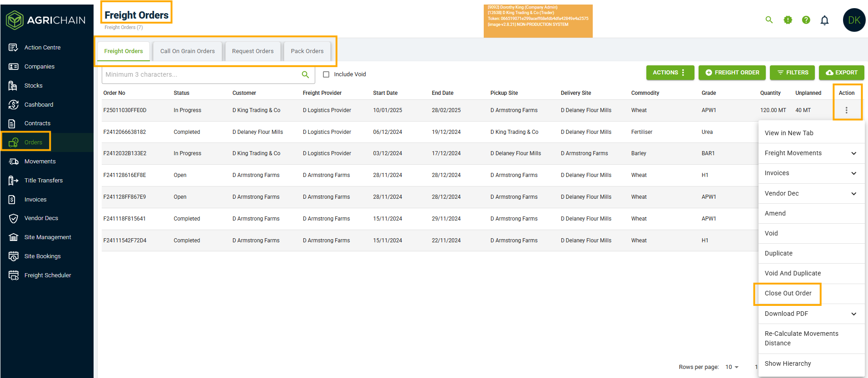Choose Close Out Order menu item
868x378 pixels.
(x=811, y=294)
